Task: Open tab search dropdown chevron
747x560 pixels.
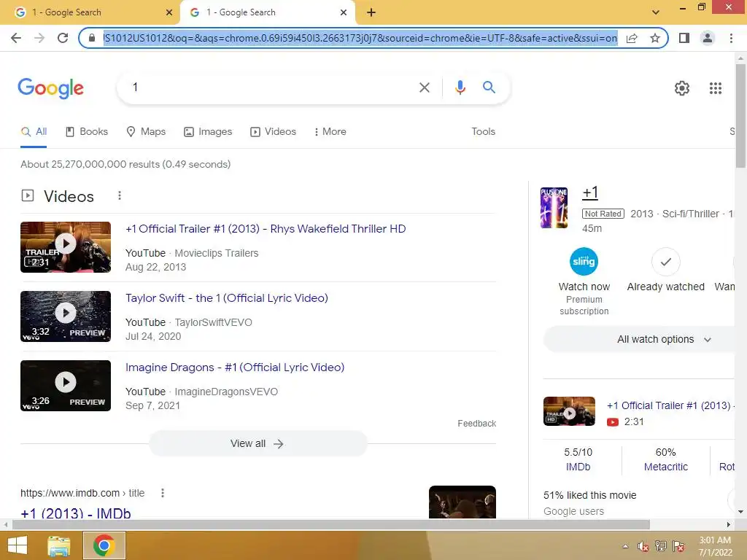Action: [x=656, y=12]
